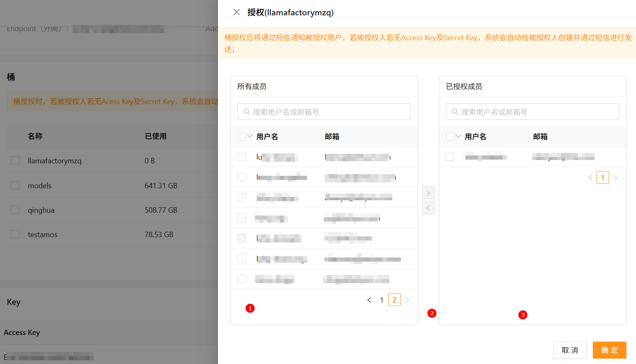
Task: Move selected members to authorized list arrow
Action: 428,193
